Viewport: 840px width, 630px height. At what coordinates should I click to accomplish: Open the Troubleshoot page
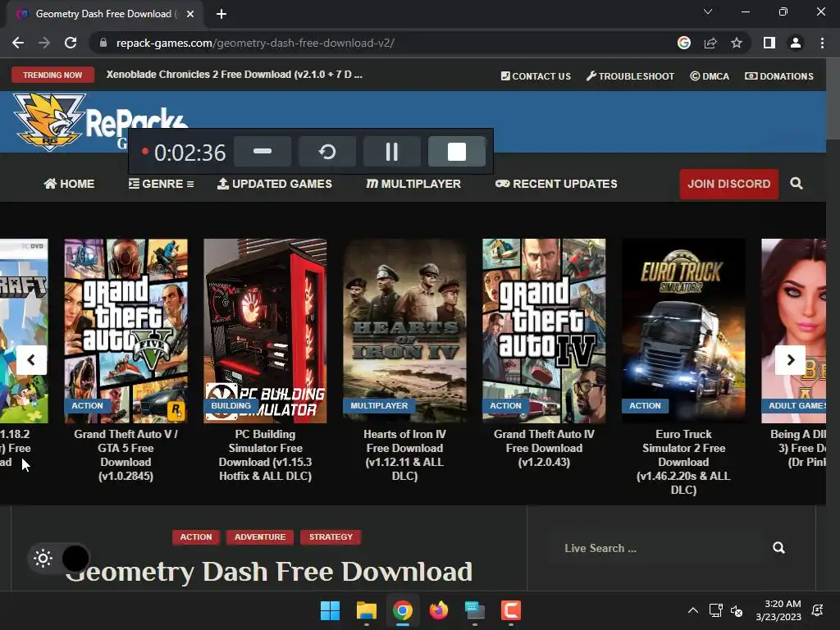click(630, 76)
